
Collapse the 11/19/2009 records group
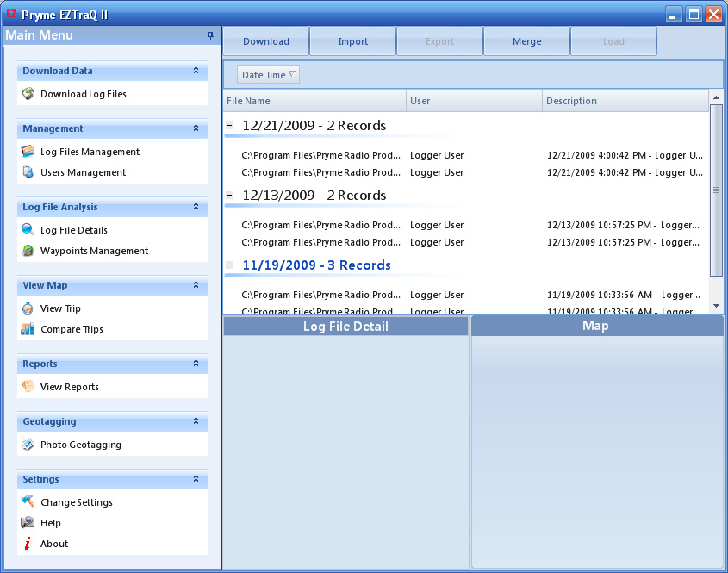pyautogui.click(x=229, y=265)
